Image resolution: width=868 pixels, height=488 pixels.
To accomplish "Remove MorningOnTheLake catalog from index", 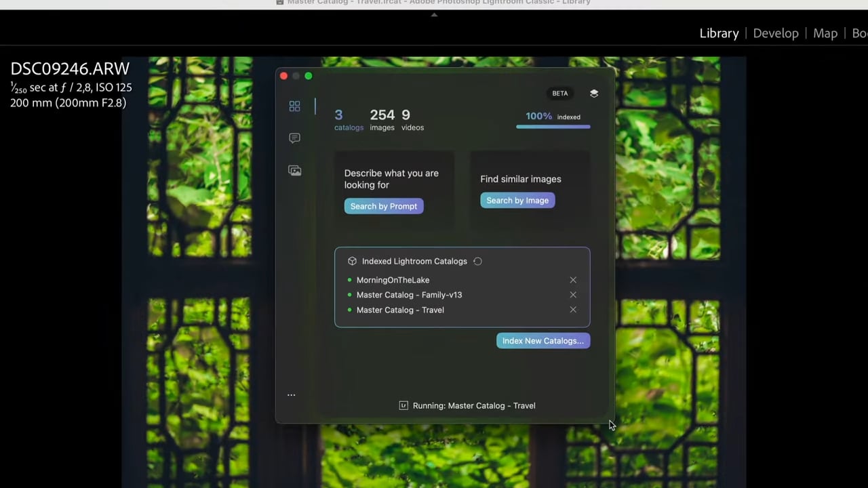I will [573, 280].
